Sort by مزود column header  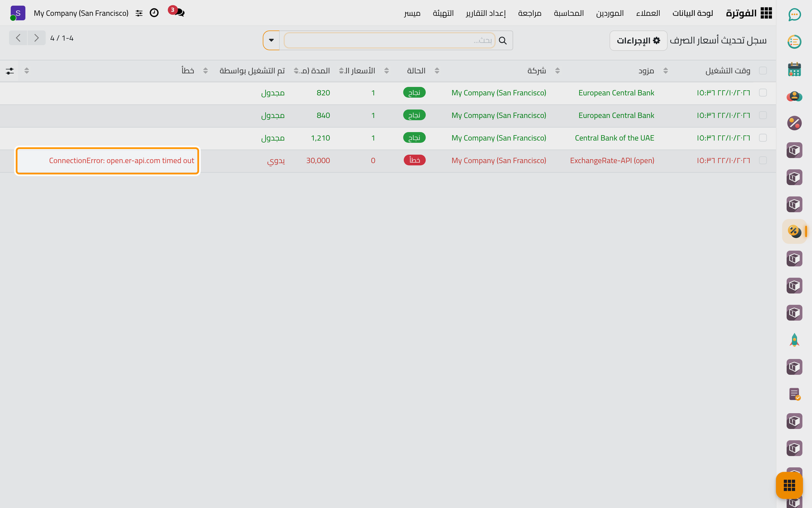pos(646,71)
